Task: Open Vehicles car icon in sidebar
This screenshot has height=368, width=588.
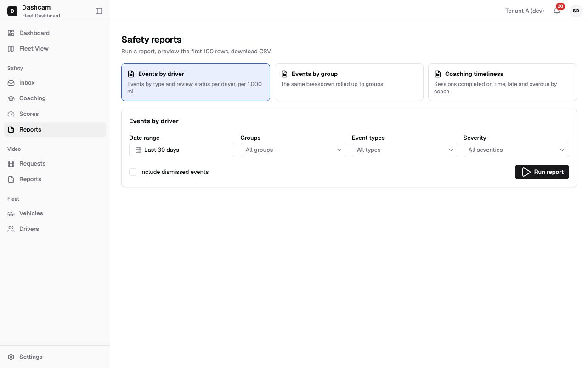Action: 11,213
